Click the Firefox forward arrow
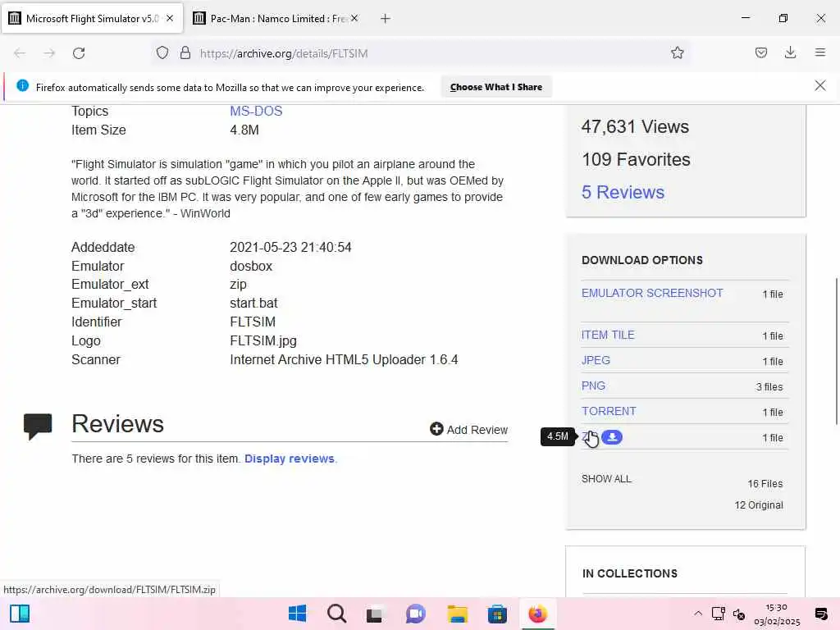This screenshot has width=840, height=630. click(49, 53)
